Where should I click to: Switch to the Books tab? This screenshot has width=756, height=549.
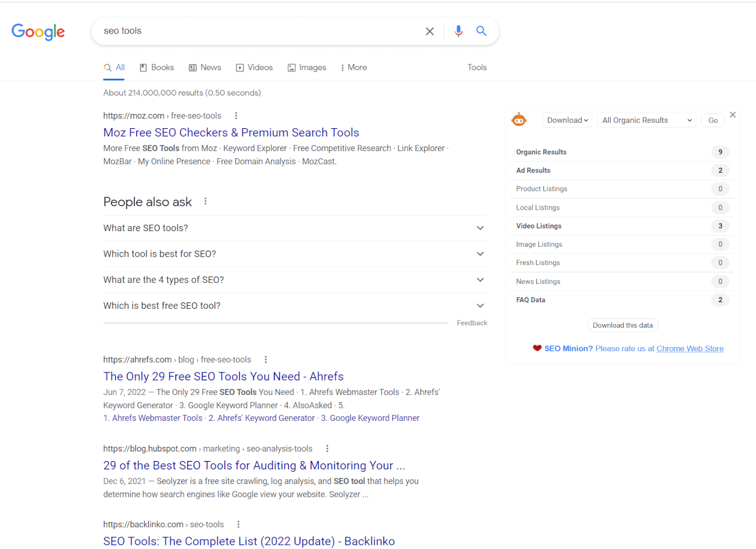(x=157, y=67)
